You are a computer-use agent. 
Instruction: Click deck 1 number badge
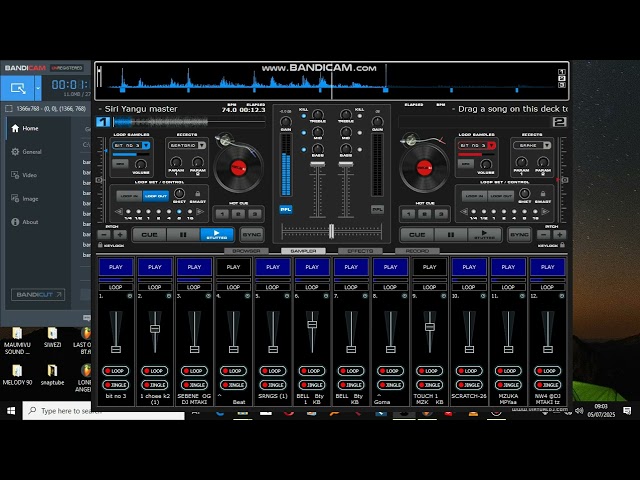103,122
